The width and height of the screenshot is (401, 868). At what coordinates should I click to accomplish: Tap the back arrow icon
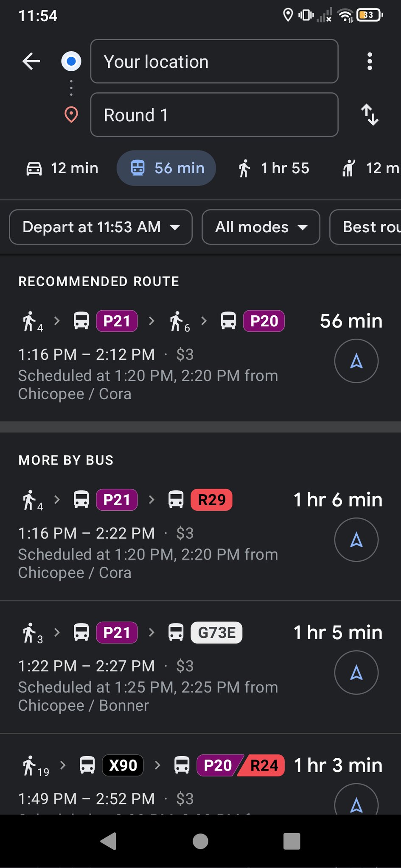pyautogui.click(x=31, y=61)
